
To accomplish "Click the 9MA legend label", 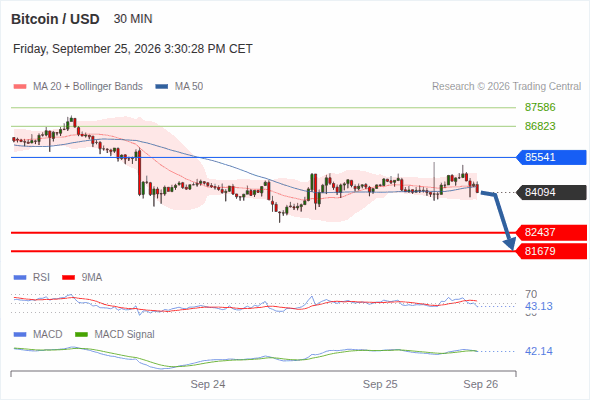I will 92,278.
